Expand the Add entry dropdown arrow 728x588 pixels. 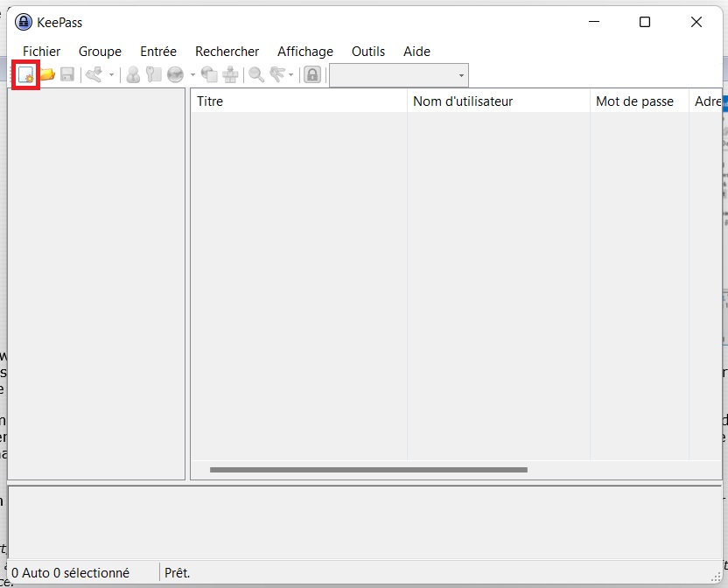pyautogui.click(x=111, y=75)
